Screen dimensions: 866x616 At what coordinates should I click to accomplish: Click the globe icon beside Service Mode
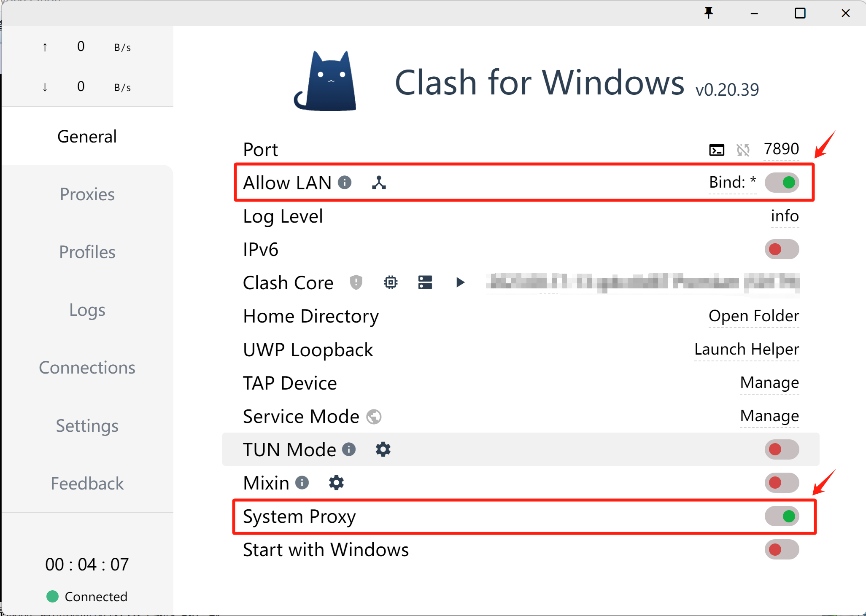point(374,417)
